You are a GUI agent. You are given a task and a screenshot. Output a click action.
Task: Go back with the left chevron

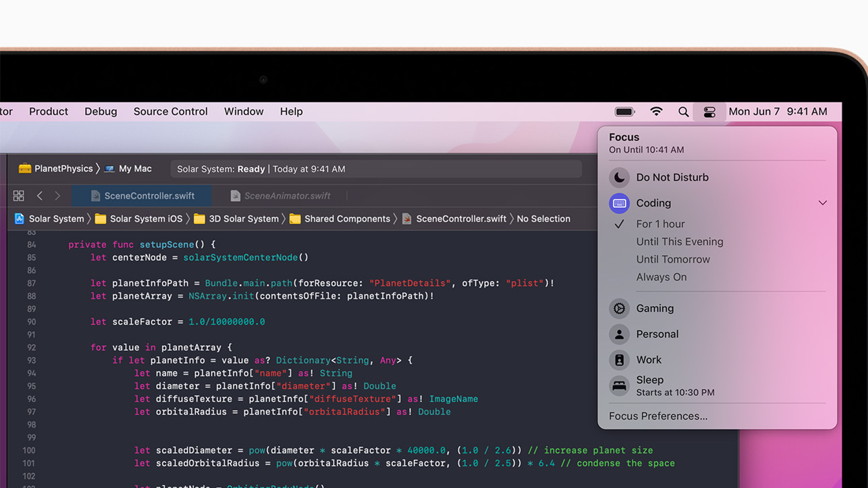point(40,196)
